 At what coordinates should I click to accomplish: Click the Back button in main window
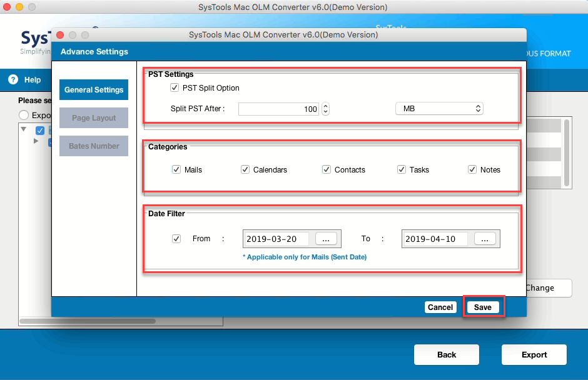click(446, 354)
